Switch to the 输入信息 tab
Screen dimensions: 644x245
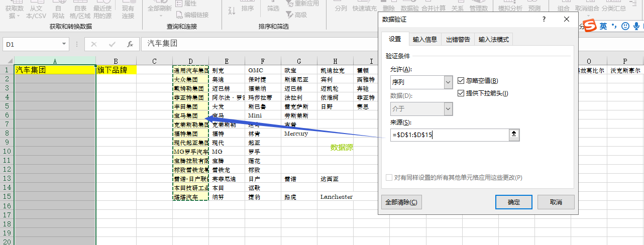click(x=425, y=39)
